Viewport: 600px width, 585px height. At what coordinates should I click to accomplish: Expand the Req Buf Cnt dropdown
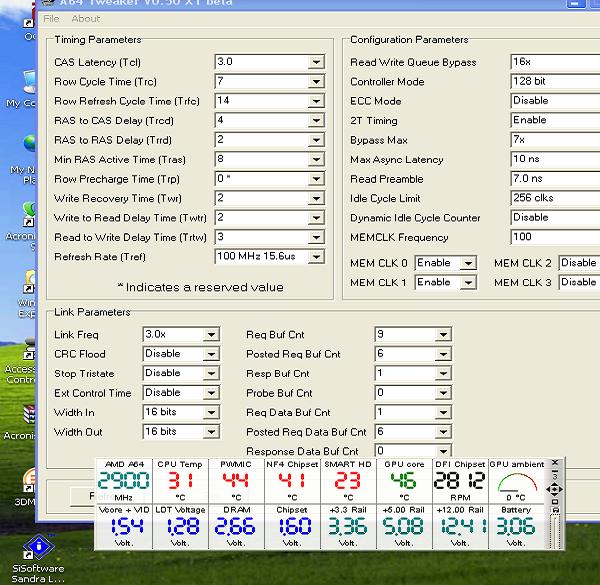pyautogui.click(x=443, y=335)
